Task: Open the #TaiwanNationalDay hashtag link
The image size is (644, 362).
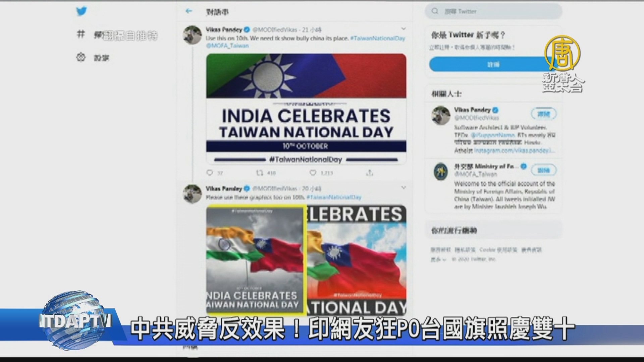Action: 378,38
